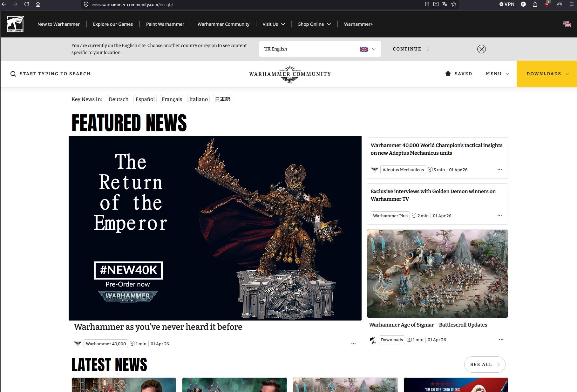Viewport: 577px width, 392px height.
Task: Expand the Menu dropdown
Action: click(x=497, y=74)
